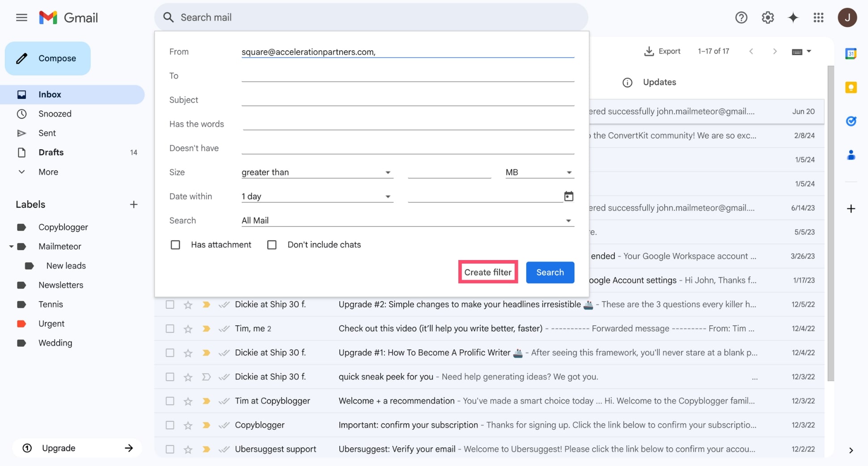
Task: Click into the Has the words field
Action: [x=407, y=124]
